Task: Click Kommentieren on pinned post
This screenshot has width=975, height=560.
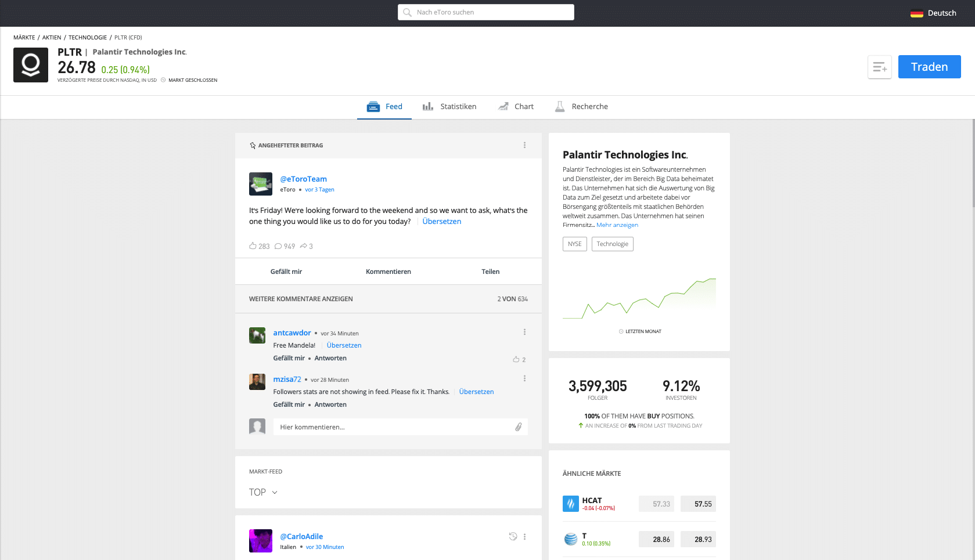Action: [388, 272]
